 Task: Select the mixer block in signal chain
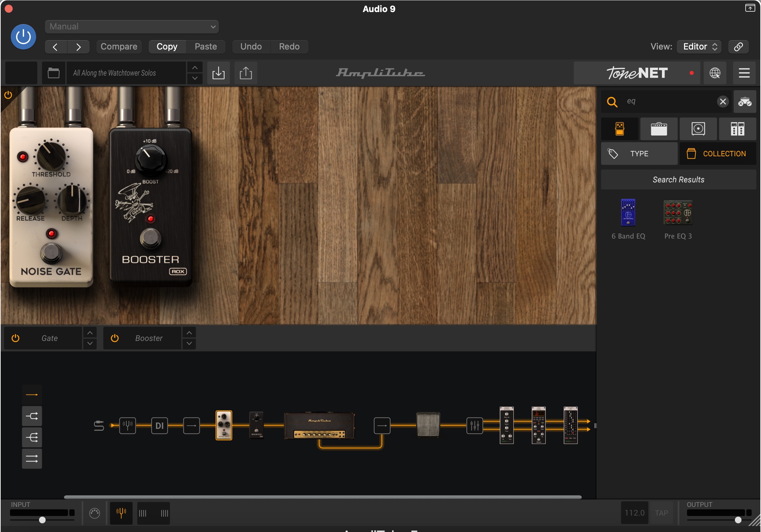point(475,426)
